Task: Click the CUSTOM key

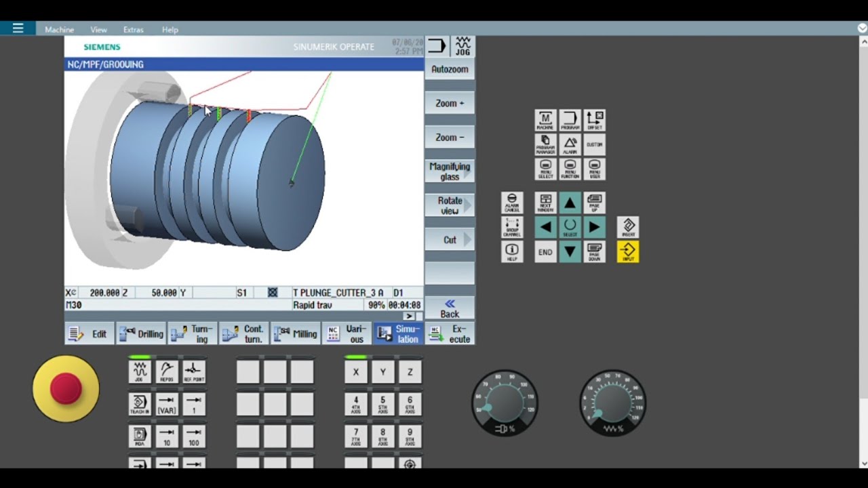Action: [595, 144]
